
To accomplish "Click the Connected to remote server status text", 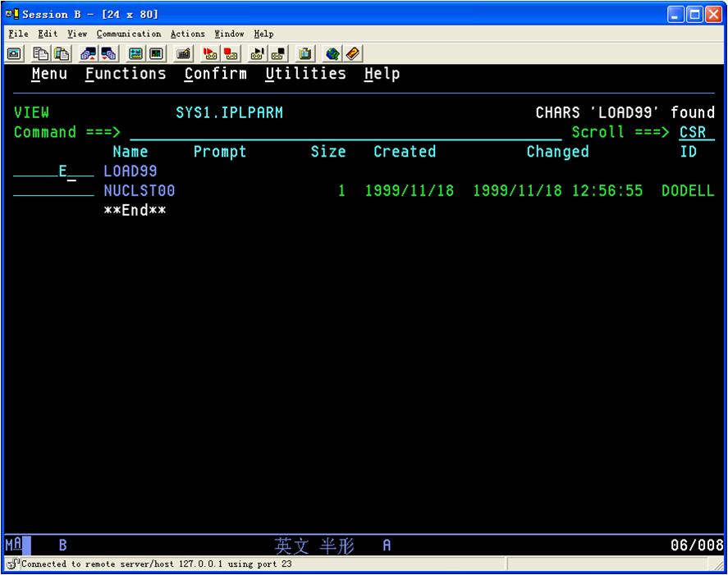I will pyautogui.click(x=157, y=564).
